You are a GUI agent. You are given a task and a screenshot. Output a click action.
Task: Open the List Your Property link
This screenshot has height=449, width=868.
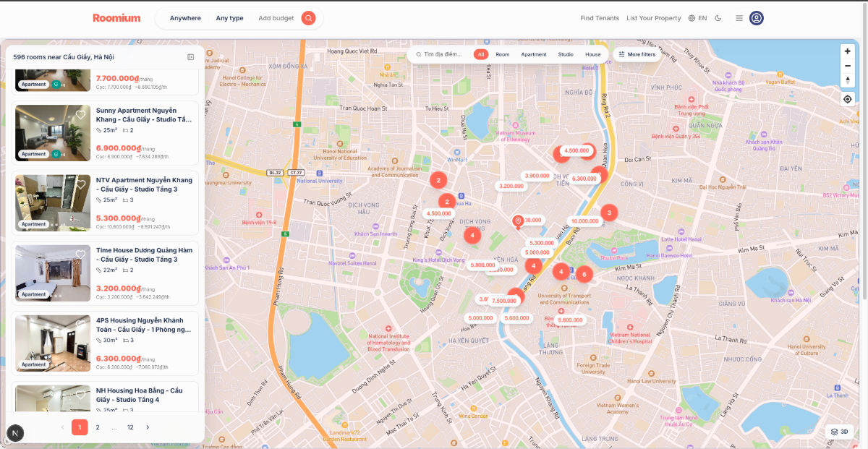(654, 18)
